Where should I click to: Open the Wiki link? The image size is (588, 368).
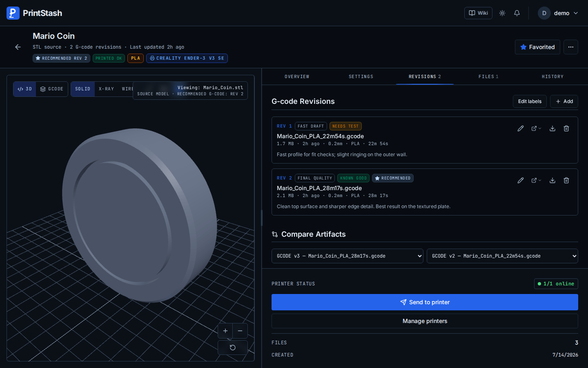point(478,13)
